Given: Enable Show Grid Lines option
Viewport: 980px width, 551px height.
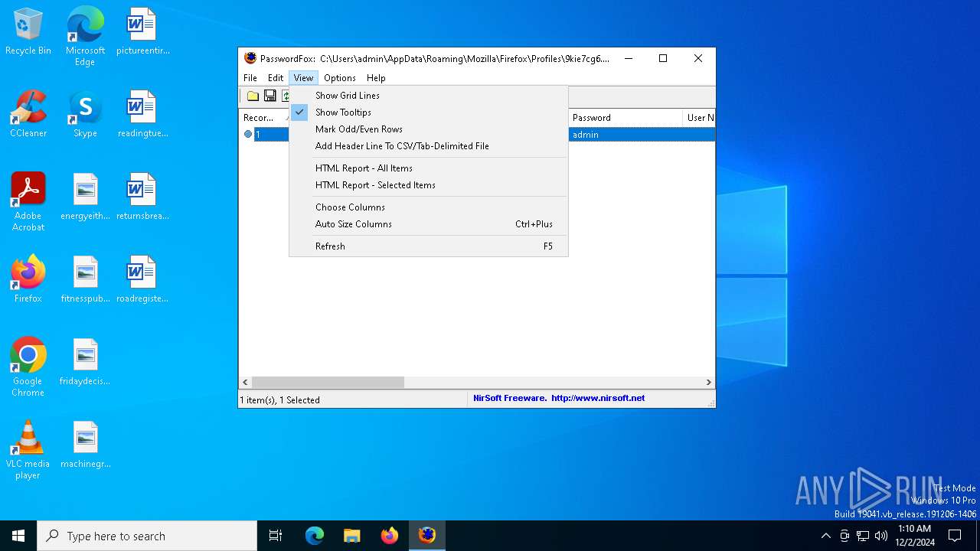Looking at the screenshot, I should click(429, 96).
